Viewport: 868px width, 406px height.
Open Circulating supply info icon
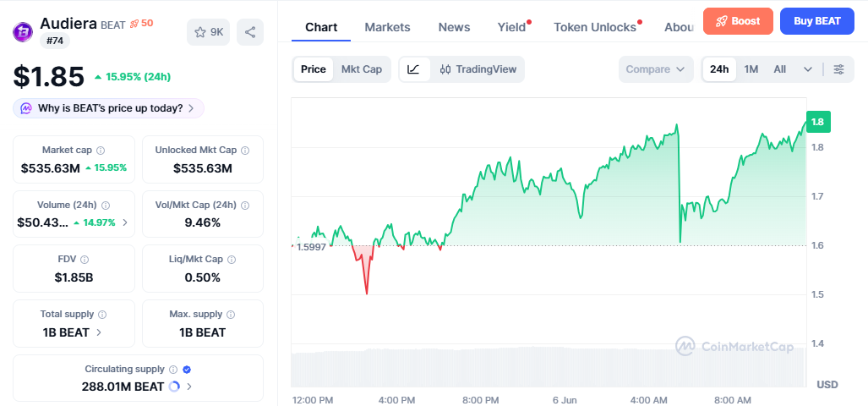tap(173, 370)
